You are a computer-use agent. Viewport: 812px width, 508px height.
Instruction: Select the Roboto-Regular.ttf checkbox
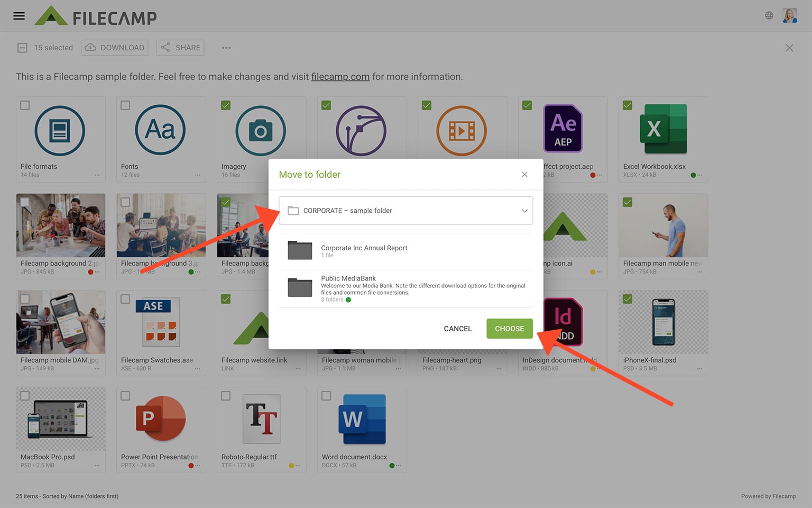[x=226, y=396]
